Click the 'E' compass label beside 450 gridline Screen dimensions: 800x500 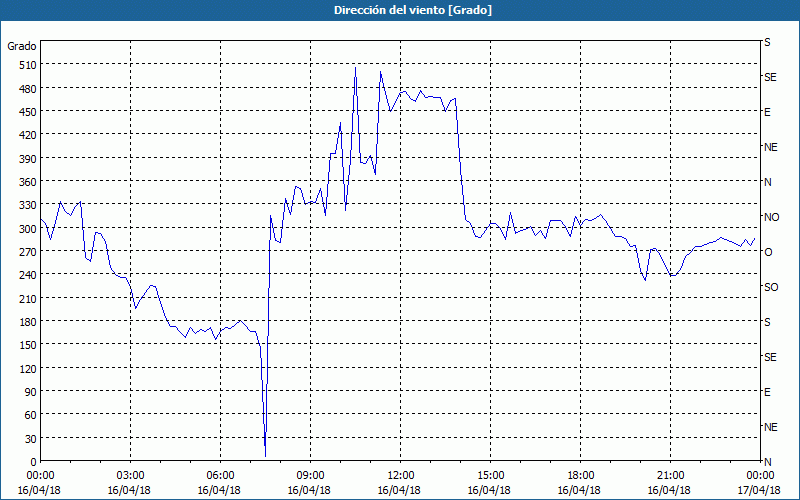(767, 112)
